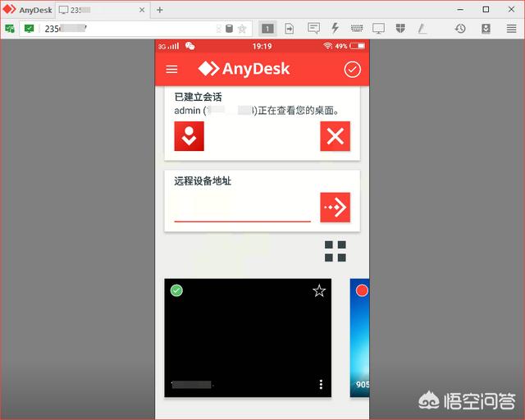
Task: Add address to favorites star icon
Action: (x=242, y=29)
